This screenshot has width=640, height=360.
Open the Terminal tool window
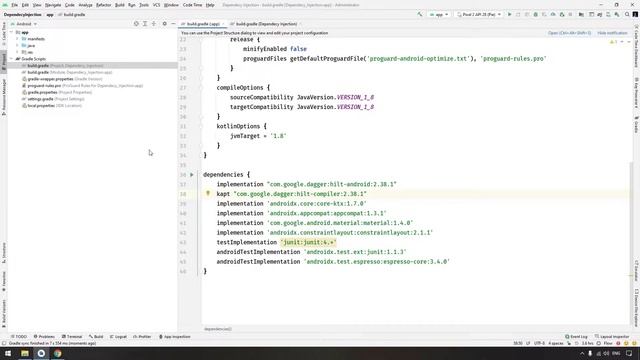point(72,337)
